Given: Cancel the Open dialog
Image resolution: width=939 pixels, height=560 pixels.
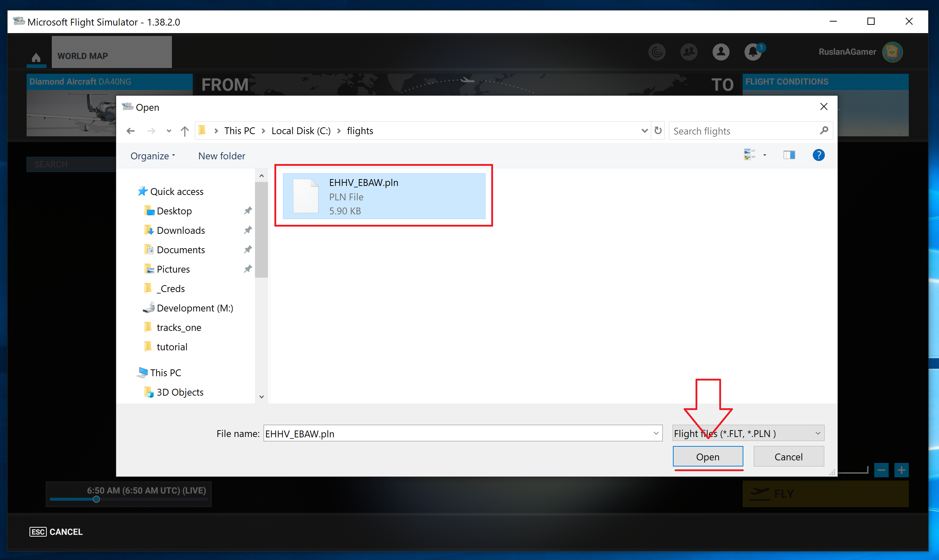Looking at the screenshot, I should 788,457.
